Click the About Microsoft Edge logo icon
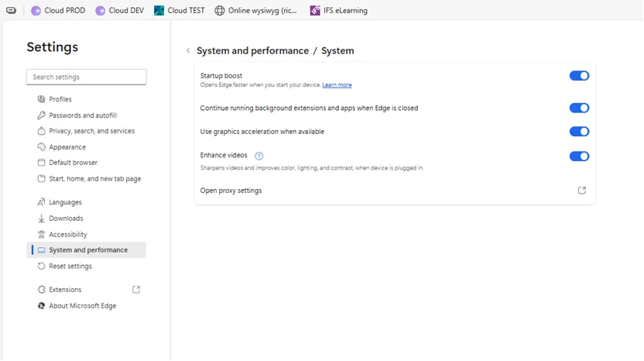Viewport: 644px width, 361px height. (42, 306)
